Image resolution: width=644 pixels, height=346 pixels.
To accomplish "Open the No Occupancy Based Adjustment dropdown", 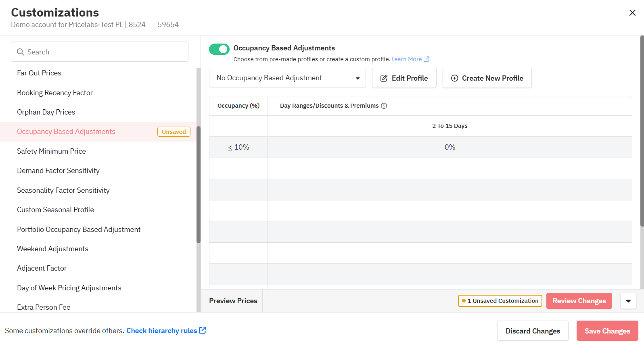I will pos(287,78).
